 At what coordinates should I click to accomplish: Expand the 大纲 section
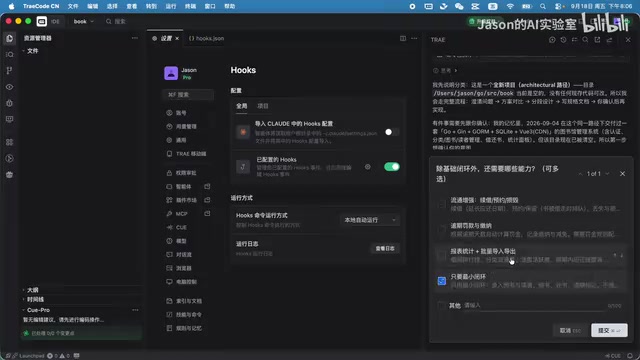point(24,290)
